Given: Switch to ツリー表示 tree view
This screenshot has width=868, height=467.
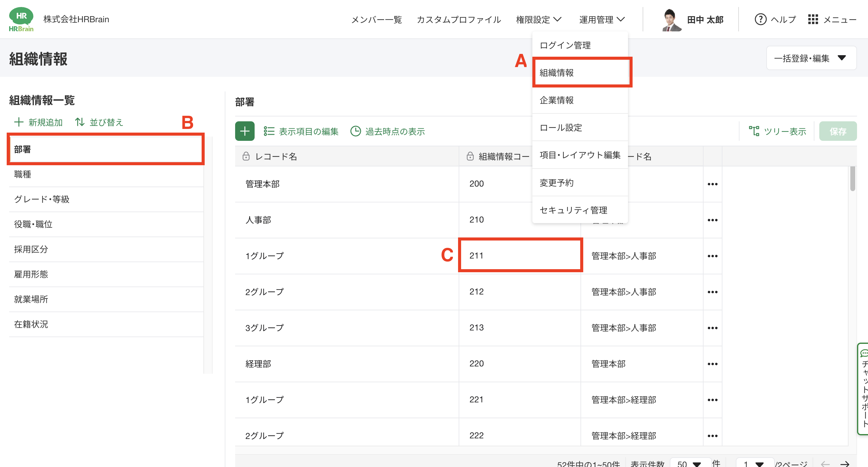Looking at the screenshot, I should pos(777,131).
